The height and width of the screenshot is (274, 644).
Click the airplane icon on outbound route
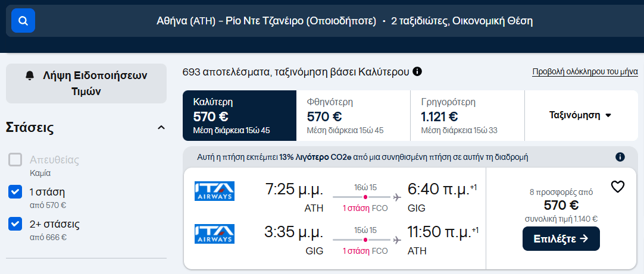[x=398, y=197]
